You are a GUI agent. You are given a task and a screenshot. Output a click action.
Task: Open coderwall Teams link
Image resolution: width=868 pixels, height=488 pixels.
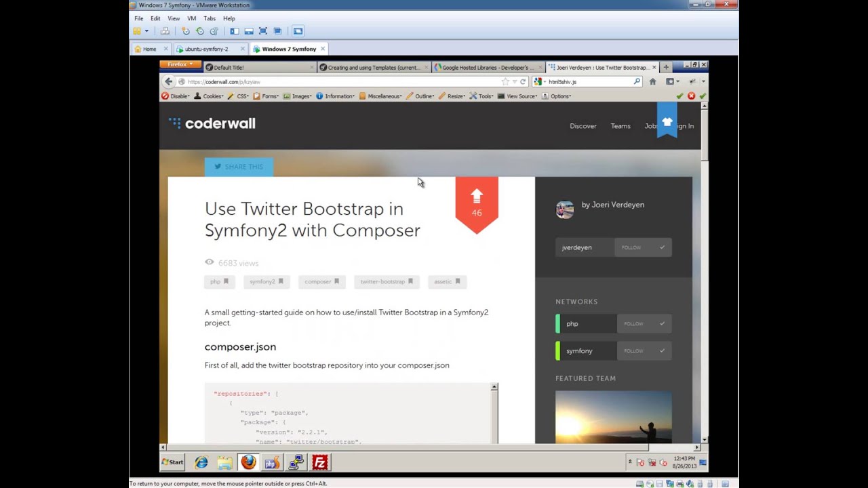[620, 126]
